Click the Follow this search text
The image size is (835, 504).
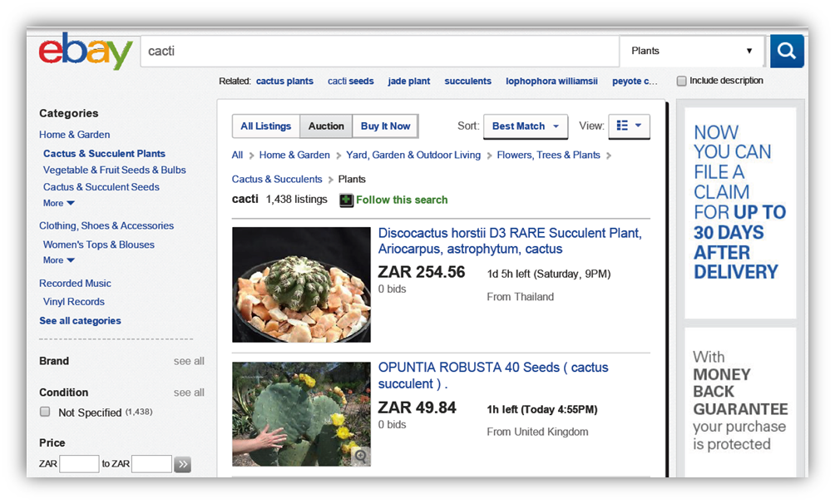coord(402,200)
